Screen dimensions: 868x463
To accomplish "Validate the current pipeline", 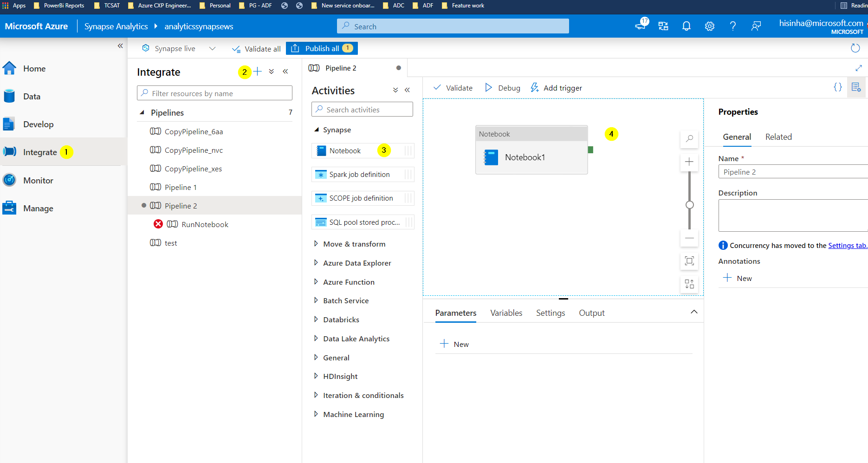I will point(453,88).
